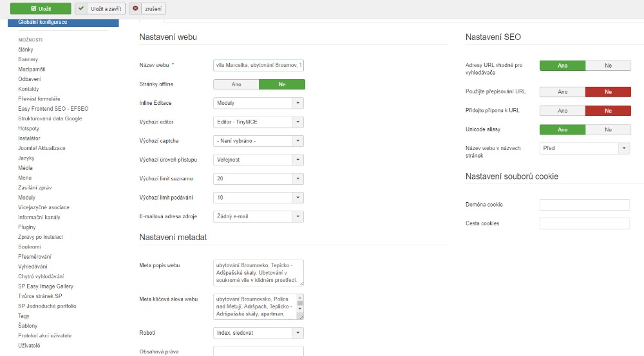Select Pluginy from the sidebar menu

pyautogui.click(x=27, y=227)
